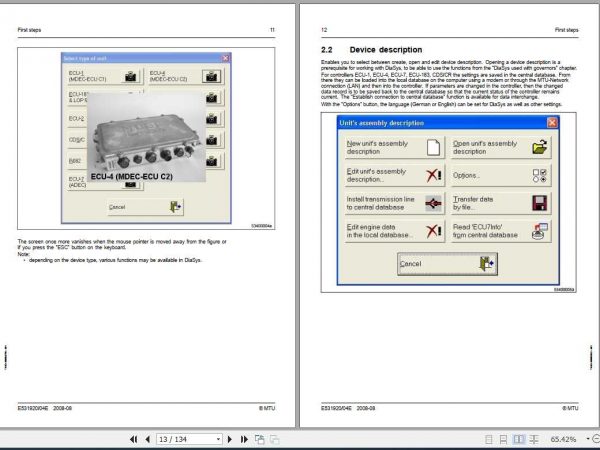The width and height of the screenshot is (600, 450).
Task: Click the red X icon beside Edit engine data
Action: [x=433, y=231]
